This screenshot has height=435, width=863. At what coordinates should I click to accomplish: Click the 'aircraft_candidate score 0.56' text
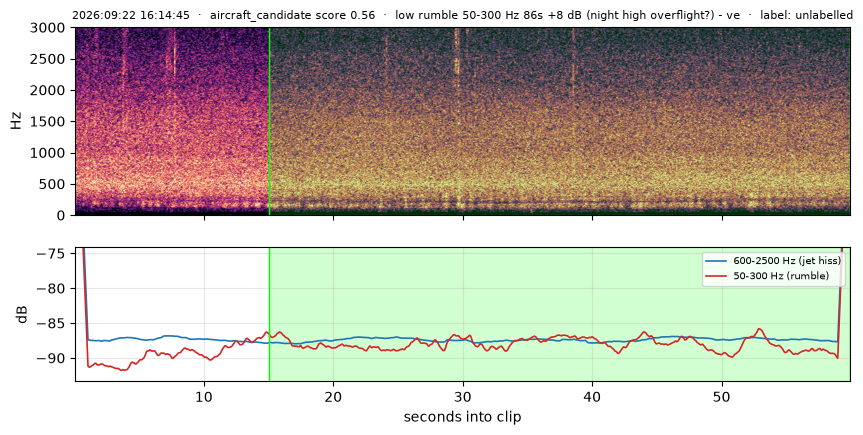(x=292, y=15)
